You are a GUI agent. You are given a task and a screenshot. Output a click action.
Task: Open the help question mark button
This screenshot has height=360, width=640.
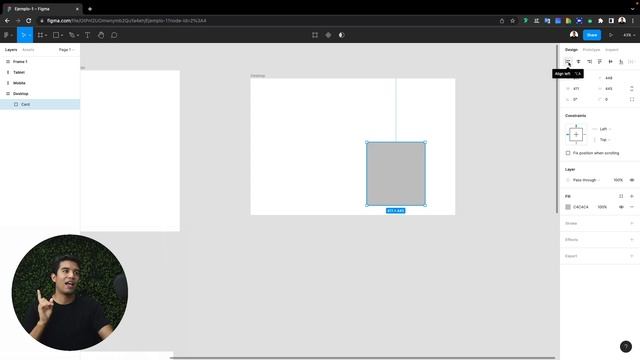(x=626, y=347)
